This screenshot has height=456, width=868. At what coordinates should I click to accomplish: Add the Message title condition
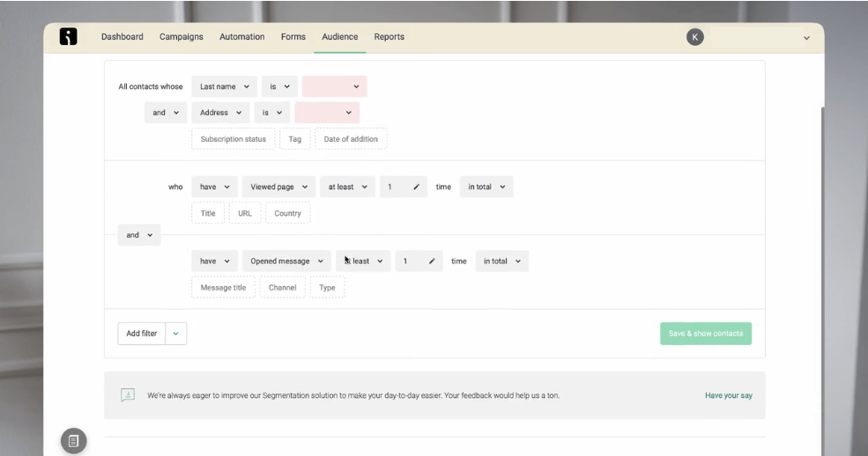click(x=223, y=287)
